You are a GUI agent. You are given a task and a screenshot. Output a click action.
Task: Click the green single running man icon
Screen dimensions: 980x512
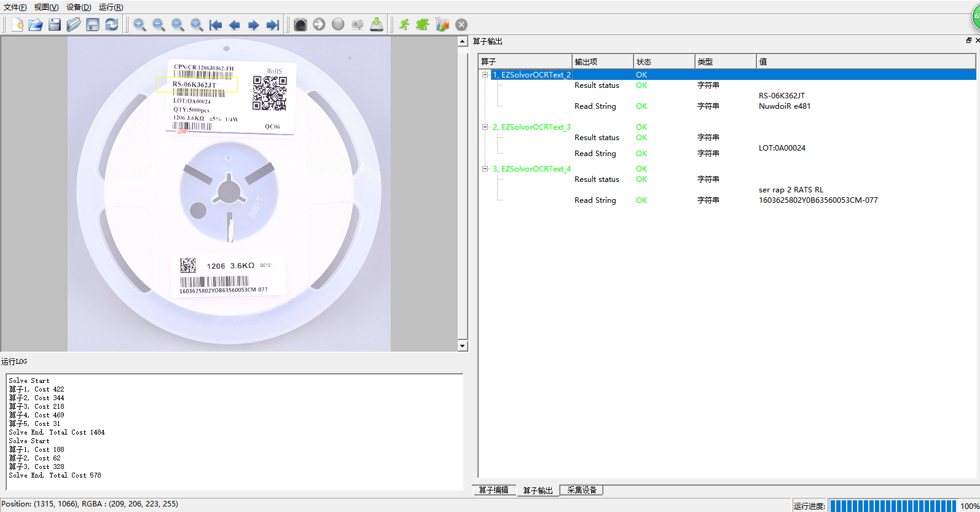[404, 25]
